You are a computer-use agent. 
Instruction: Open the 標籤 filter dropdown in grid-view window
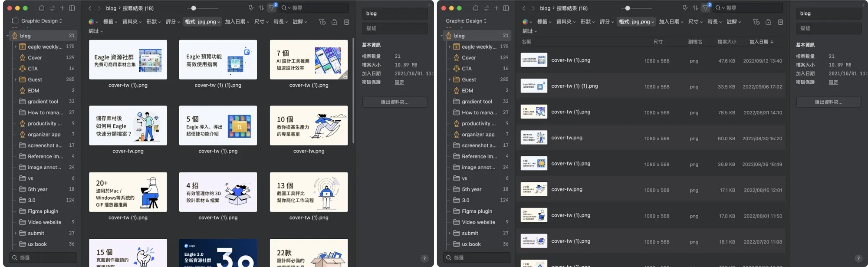click(x=110, y=22)
